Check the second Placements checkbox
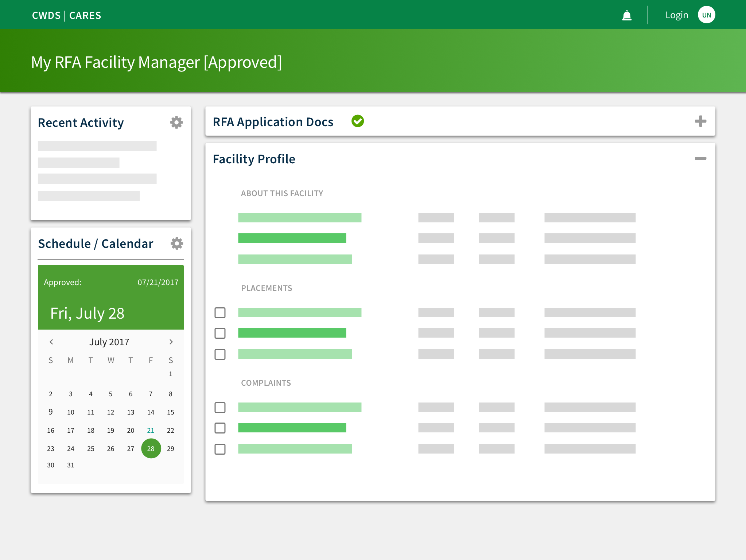The width and height of the screenshot is (746, 560). click(x=220, y=333)
